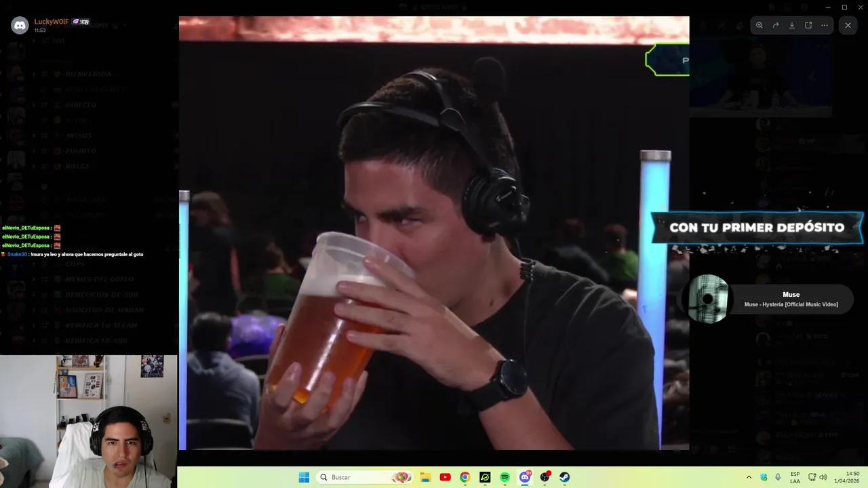Screen dimensions: 868x488
Task: Open the Windows Start menu
Action: (x=304, y=477)
